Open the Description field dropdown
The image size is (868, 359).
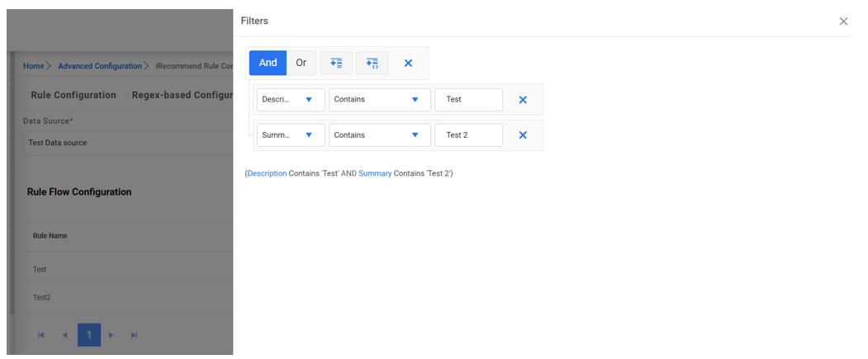pyautogui.click(x=291, y=100)
